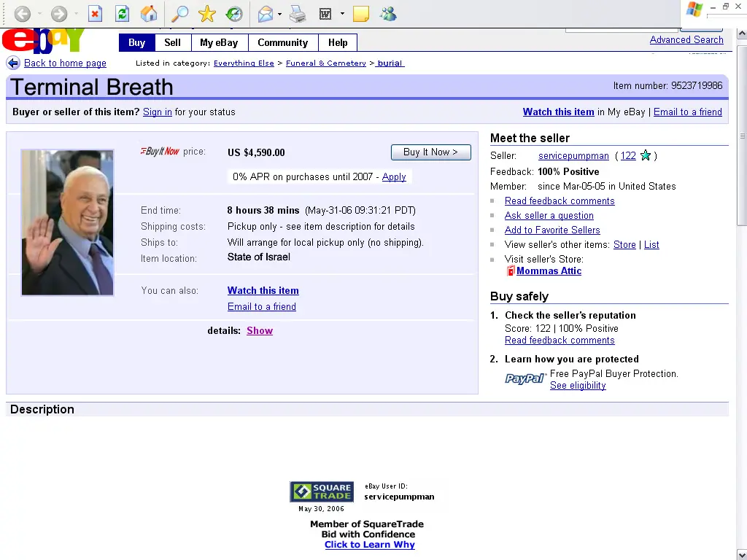Open the seller's other items List link
The width and height of the screenshot is (747, 560).
651,245
